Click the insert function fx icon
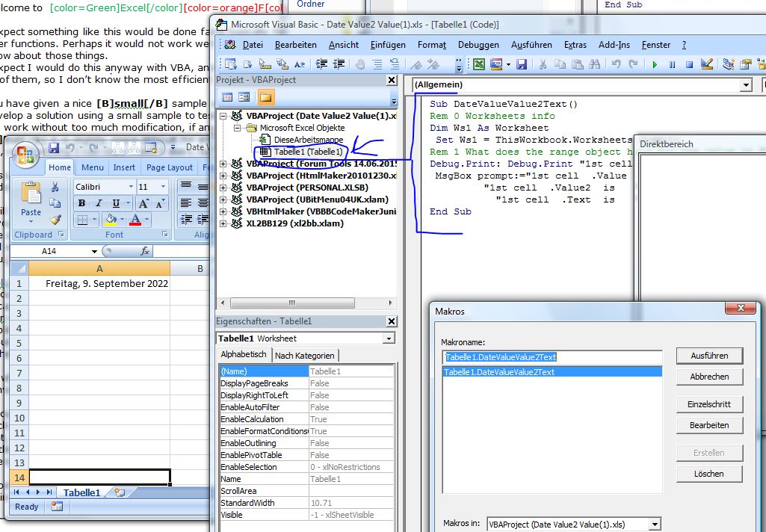The height and width of the screenshot is (532, 766). click(144, 252)
